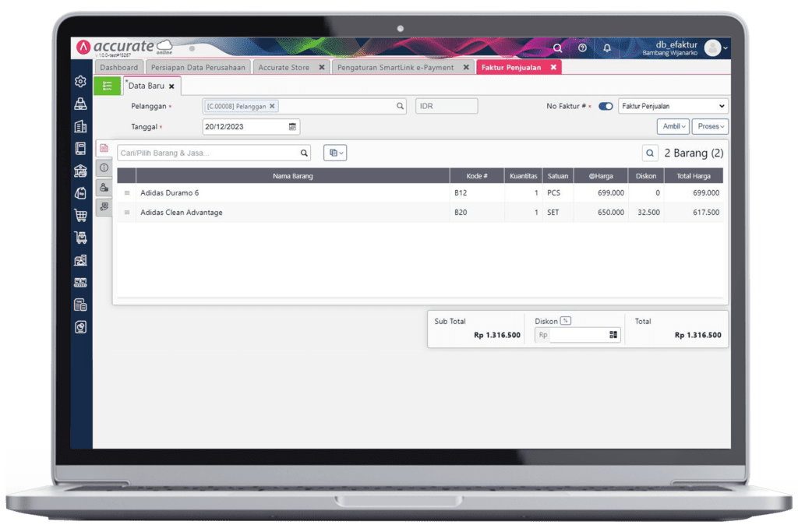Click the Diskon Rp input field

[x=577, y=335]
